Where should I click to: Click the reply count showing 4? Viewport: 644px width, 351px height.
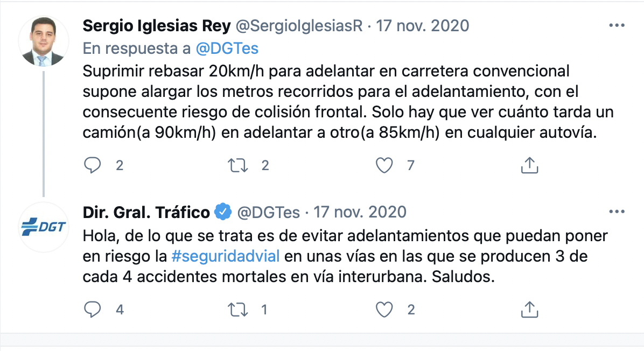(x=119, y=310)
